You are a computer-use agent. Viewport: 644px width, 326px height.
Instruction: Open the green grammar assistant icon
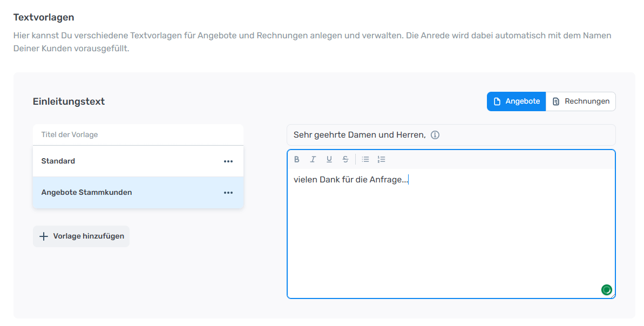point(606,290)
